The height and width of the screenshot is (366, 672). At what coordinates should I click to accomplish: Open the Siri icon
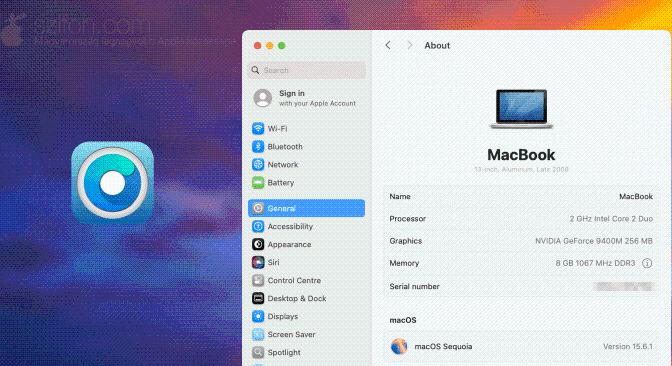[258, 262]
